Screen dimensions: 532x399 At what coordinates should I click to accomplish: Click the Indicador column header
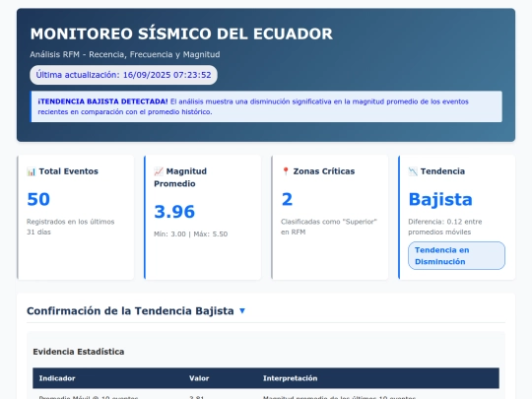(x=57, y=378)
